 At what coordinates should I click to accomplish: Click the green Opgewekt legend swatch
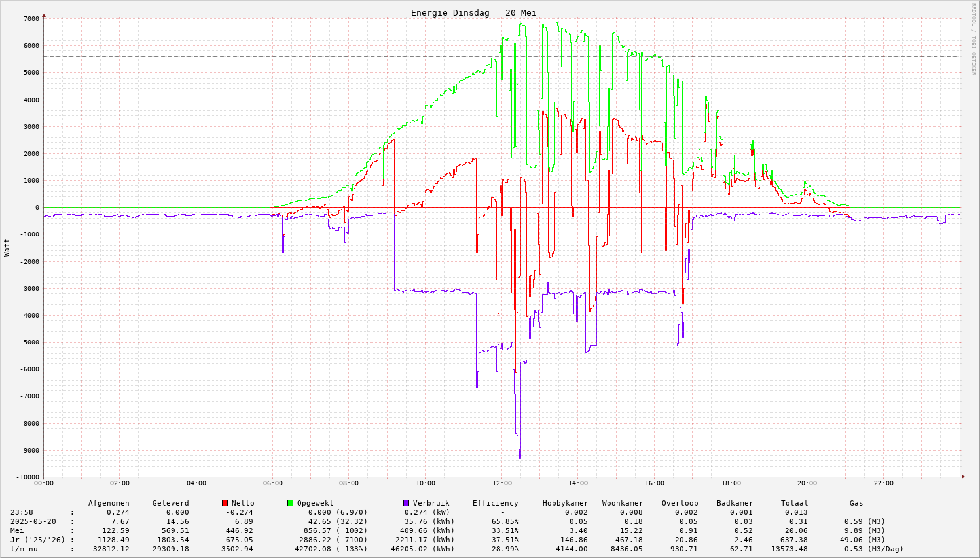[290, 503]
